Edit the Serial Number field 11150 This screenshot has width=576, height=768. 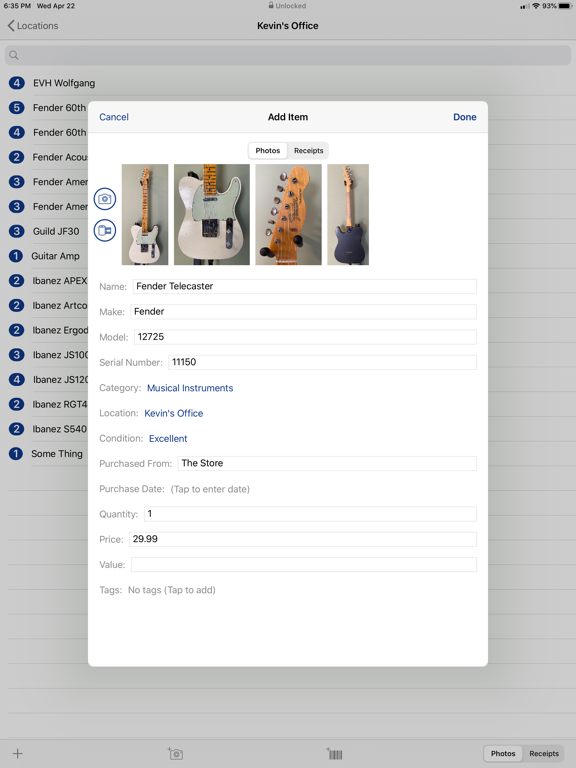click(322, 362)
